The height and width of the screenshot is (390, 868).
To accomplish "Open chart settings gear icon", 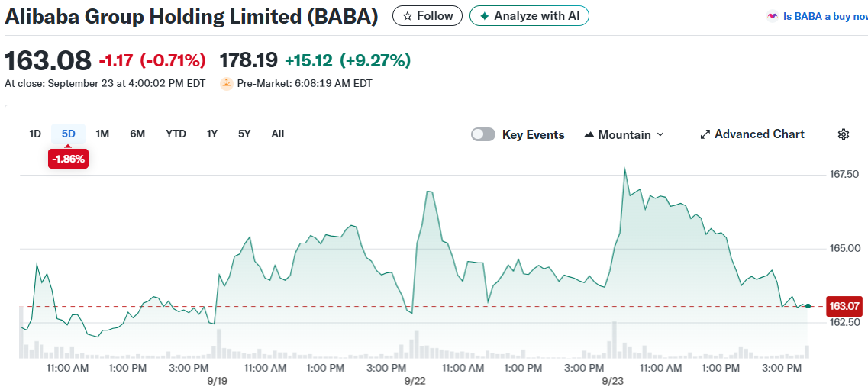I will point(843,134).
